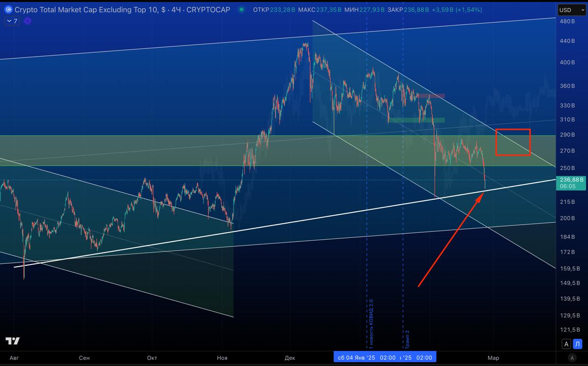
Task: Click the TradingView logo
Action: (12, 341)
